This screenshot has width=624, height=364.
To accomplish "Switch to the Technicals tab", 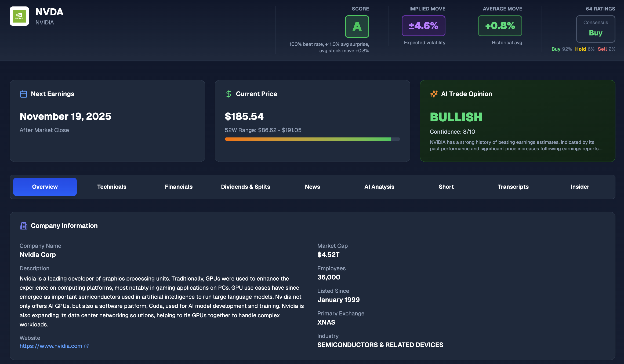I will click(112, 187).
